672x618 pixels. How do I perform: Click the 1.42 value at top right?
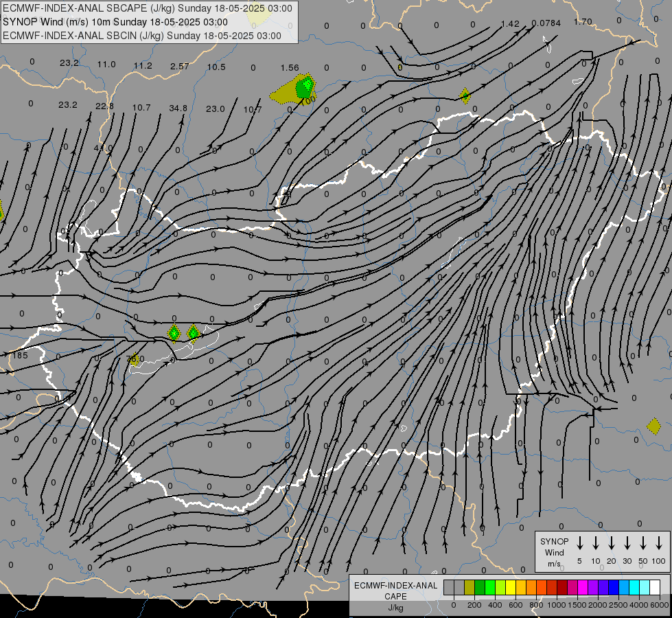[x=510, y=23]
